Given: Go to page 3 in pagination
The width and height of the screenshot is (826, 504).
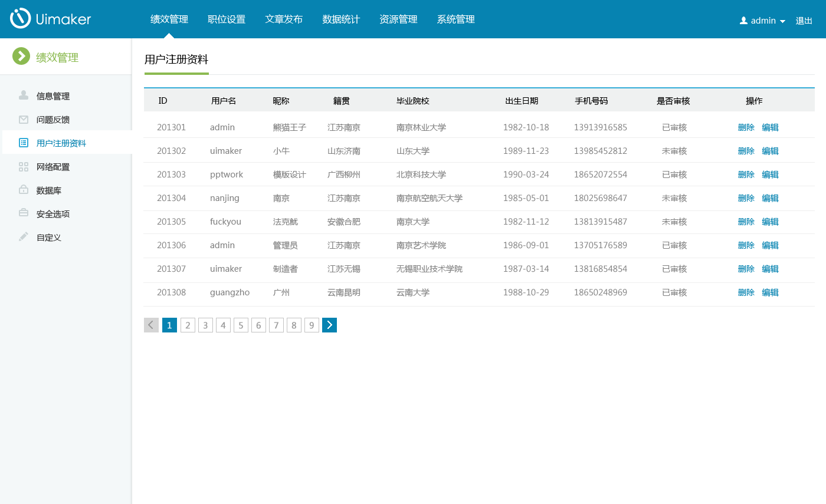Looking at the screenshot, I should coord(205,325).
